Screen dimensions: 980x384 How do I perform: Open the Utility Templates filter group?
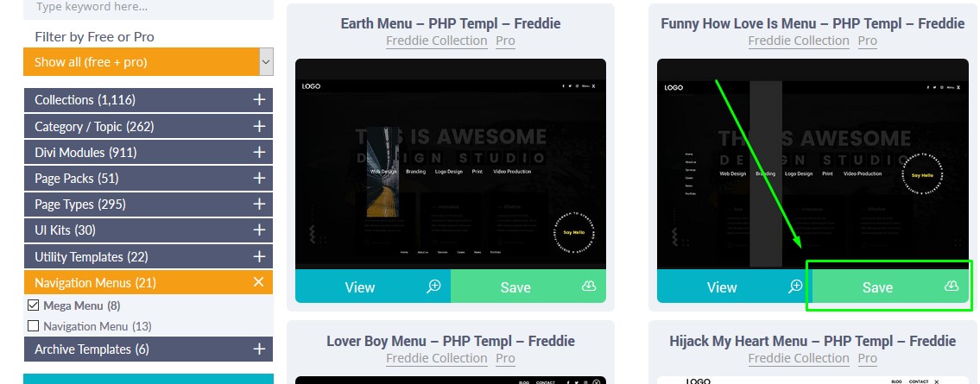[149, 256]
